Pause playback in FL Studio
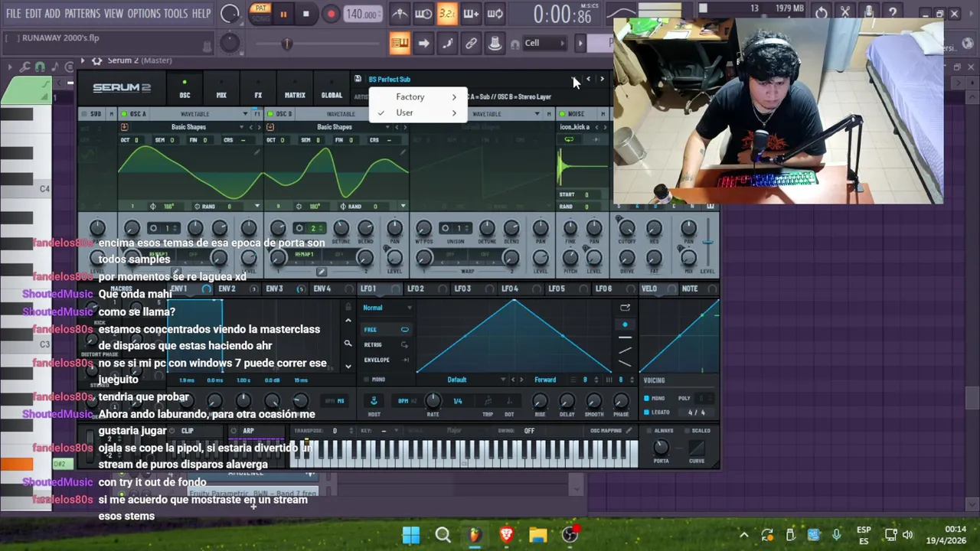Screen dimensions: 980x551 283,14
